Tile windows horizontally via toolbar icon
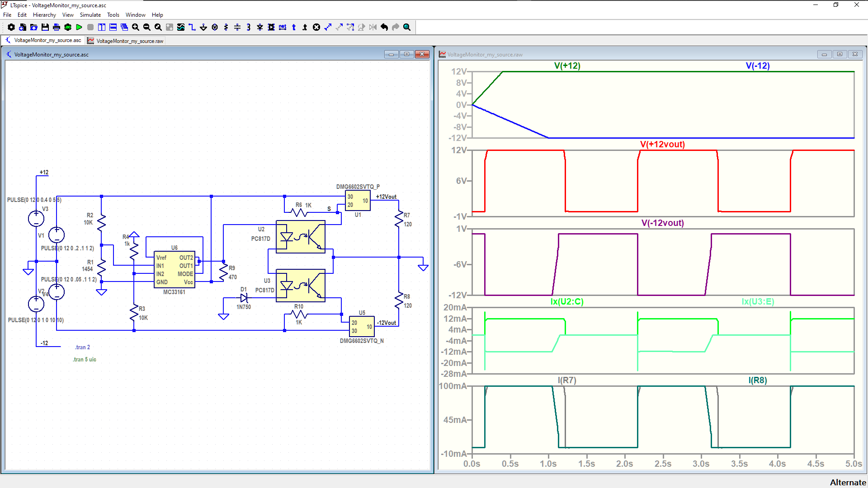Viewport: 868px width, 488px height. (x=113, y=27)
